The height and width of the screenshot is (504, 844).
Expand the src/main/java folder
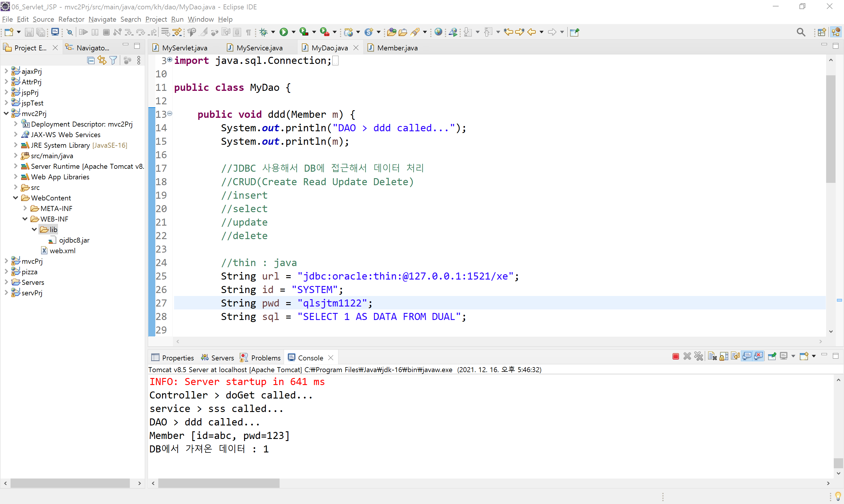click(x=16, y=156)
